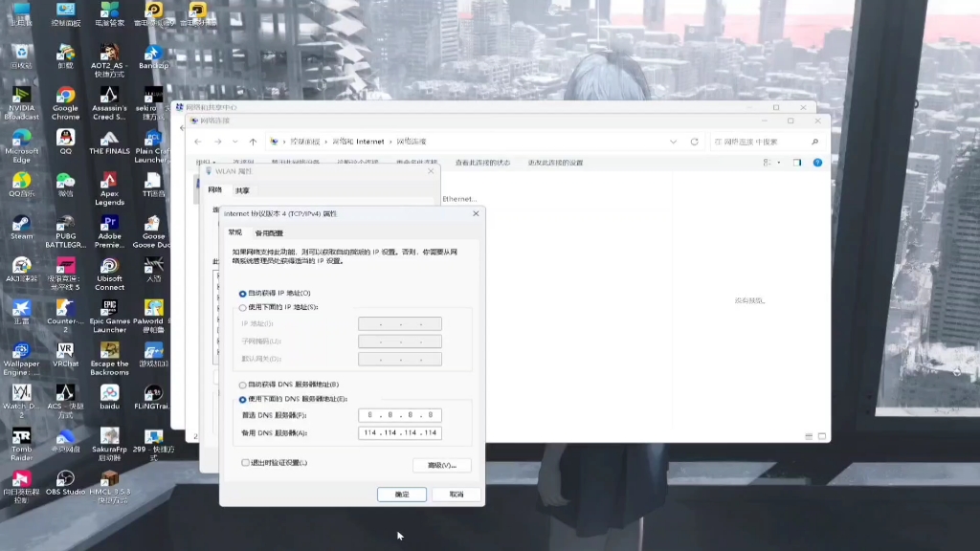Launch Steam from the desktop
Image resolution: width=980 pixels, height=551 pixels.
(21, 228)
